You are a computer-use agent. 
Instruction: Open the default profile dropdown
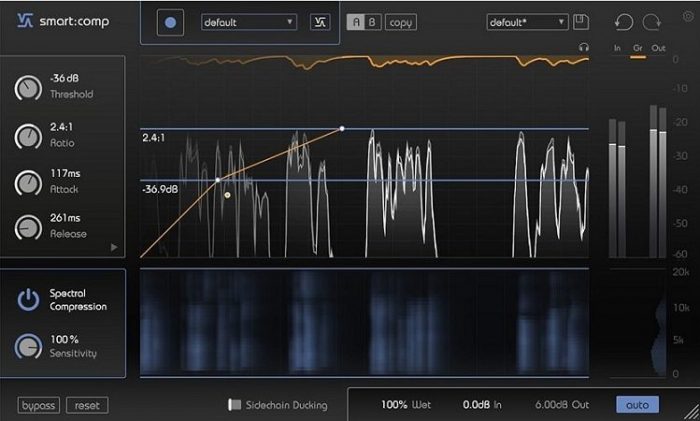point(249,22)
